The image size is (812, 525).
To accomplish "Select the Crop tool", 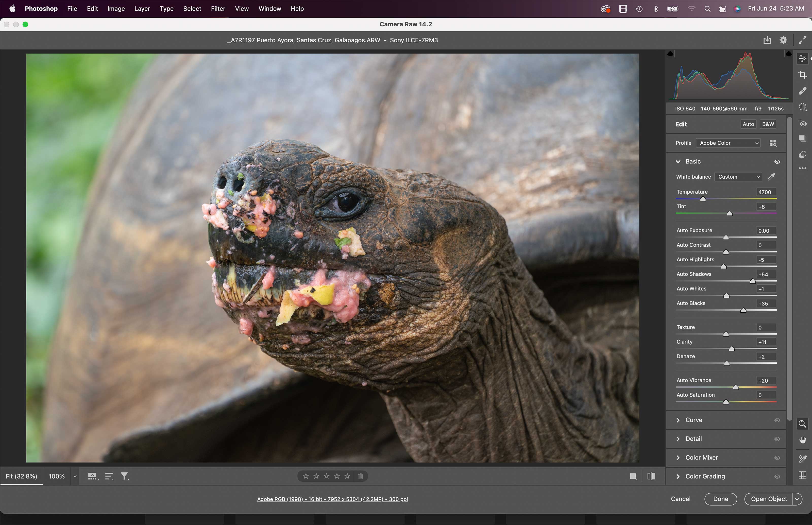I will pyautogui.click(x=802, y=75).
